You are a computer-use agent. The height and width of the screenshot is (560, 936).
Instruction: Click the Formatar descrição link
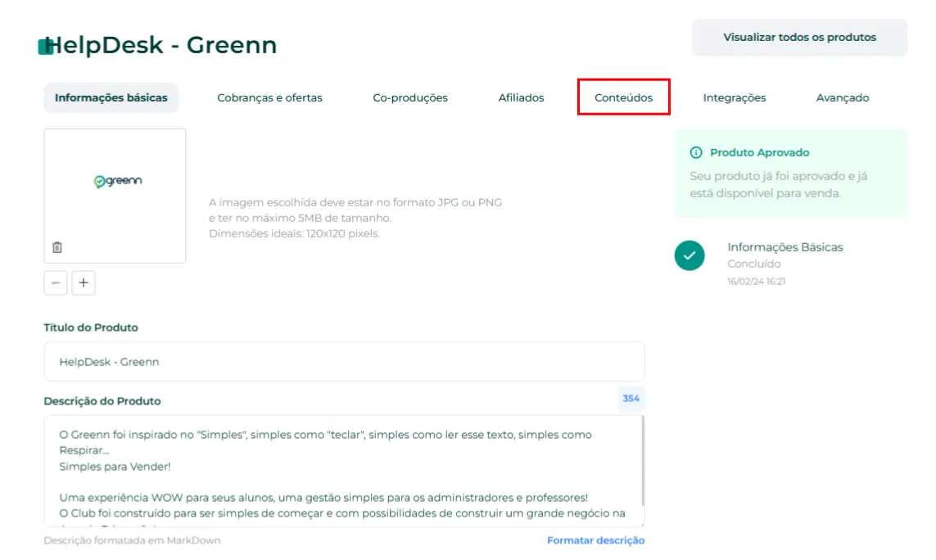tap(595, 540)
